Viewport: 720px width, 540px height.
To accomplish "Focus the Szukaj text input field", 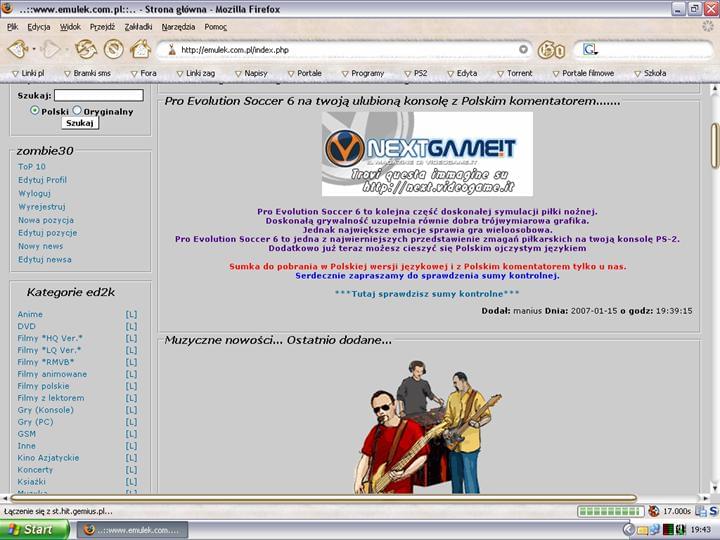I will tap(99, 95).
